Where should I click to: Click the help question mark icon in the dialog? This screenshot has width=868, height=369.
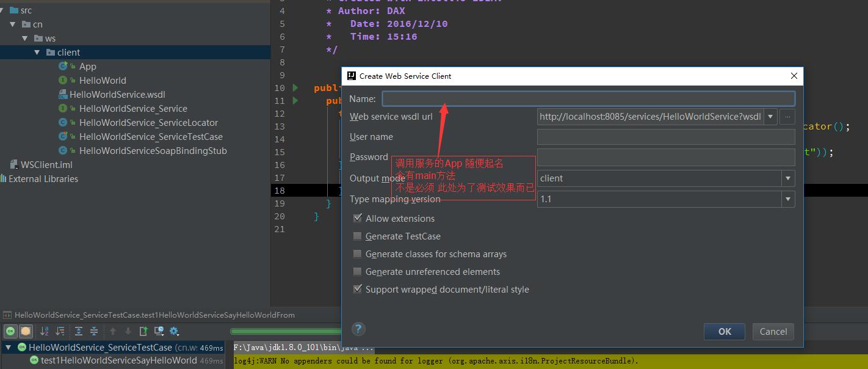[358, 329]
